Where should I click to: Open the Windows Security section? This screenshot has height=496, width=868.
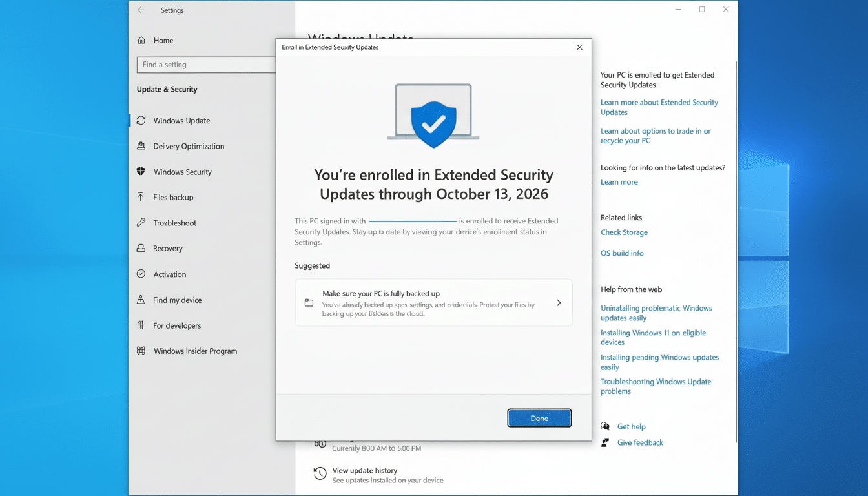182,172
